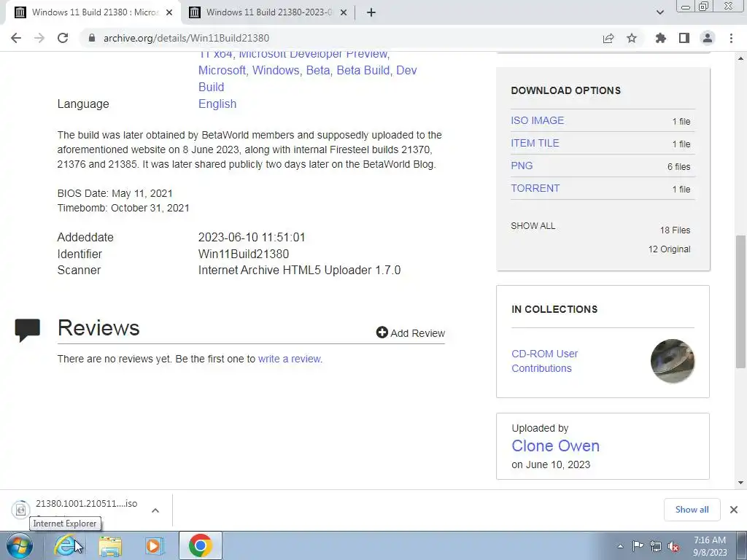Click the Chrome taskbar icon
The width and height of the screenshot is (747, 560).
pos(200,545)
